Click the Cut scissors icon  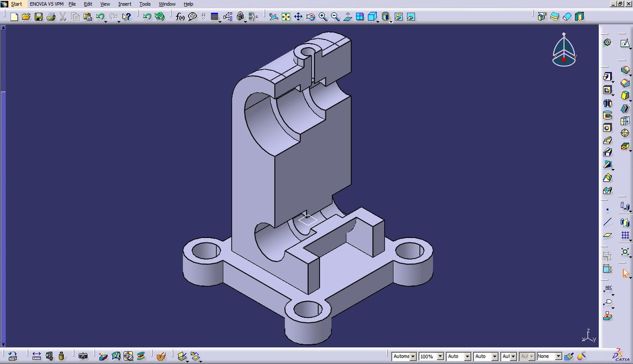pos(63,17)
